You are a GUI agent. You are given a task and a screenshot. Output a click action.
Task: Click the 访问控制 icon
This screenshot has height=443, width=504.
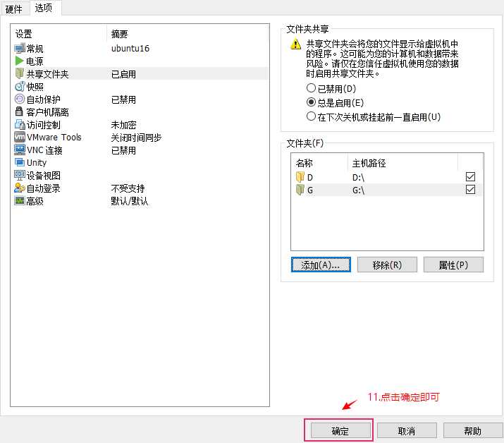point(20,124)
